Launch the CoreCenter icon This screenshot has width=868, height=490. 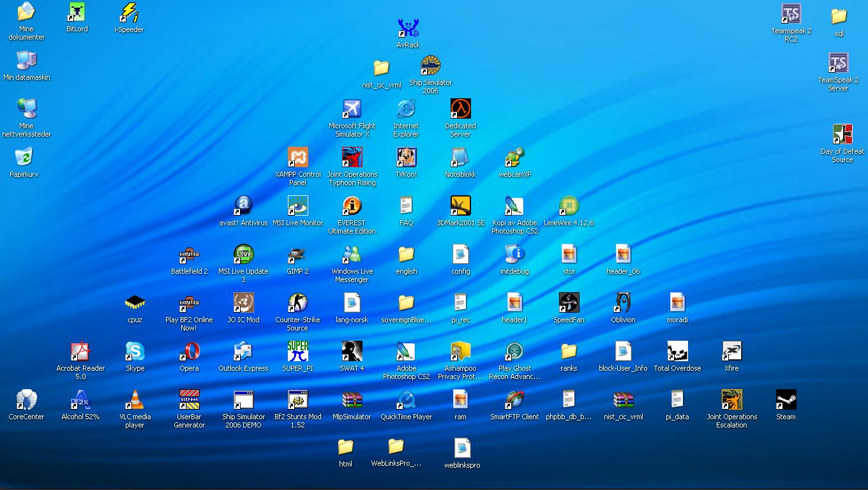pyautogui.click(x=26, y=400)
